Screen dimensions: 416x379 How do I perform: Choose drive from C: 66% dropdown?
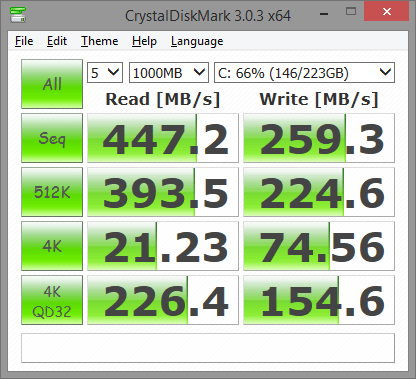coord(304,73)
